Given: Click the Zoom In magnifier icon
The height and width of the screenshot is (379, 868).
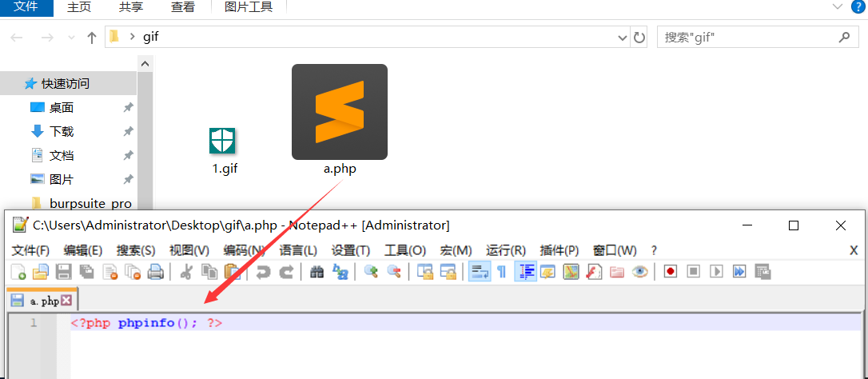Looking at the screenshot, I should click(x=370, y=272).
